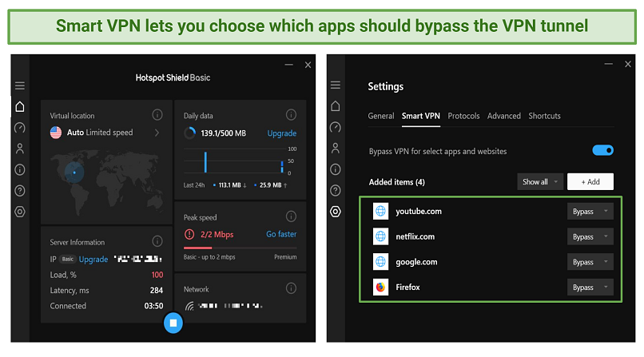Click the daily data usage chart

[x=241, y=161]
